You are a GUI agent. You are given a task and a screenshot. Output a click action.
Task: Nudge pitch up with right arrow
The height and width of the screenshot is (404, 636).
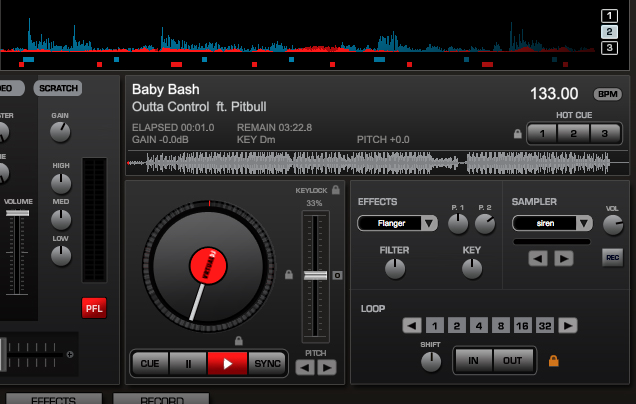tap(327, 367)
